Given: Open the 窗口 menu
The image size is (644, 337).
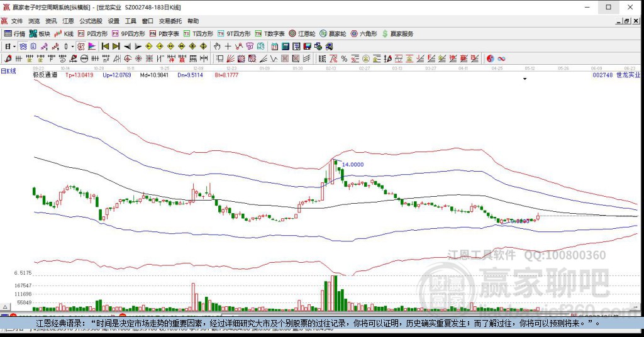Looking at the screenshot, I should click(147, 21).
